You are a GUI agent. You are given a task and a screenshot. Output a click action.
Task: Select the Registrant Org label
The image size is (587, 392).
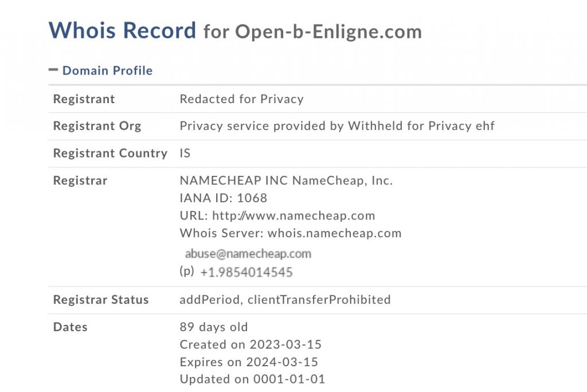click(x=97, y=126)
